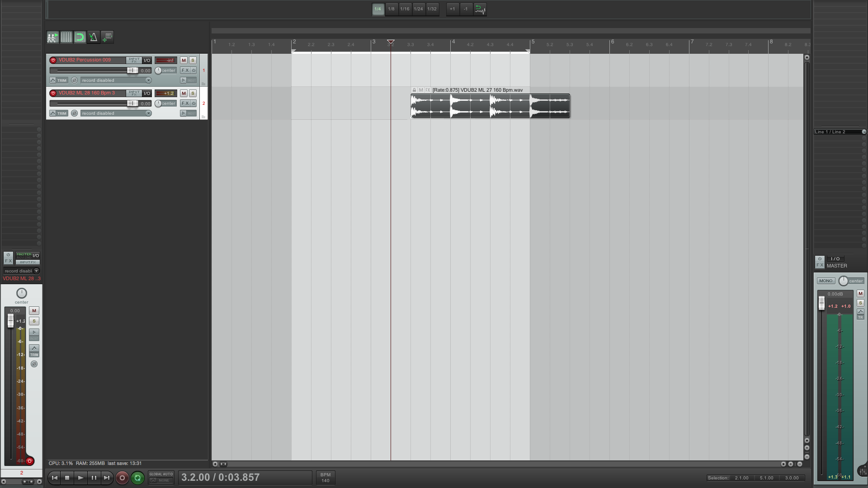Select the 1/16 grid division tab
868x488 pixels.
(405, 9)
